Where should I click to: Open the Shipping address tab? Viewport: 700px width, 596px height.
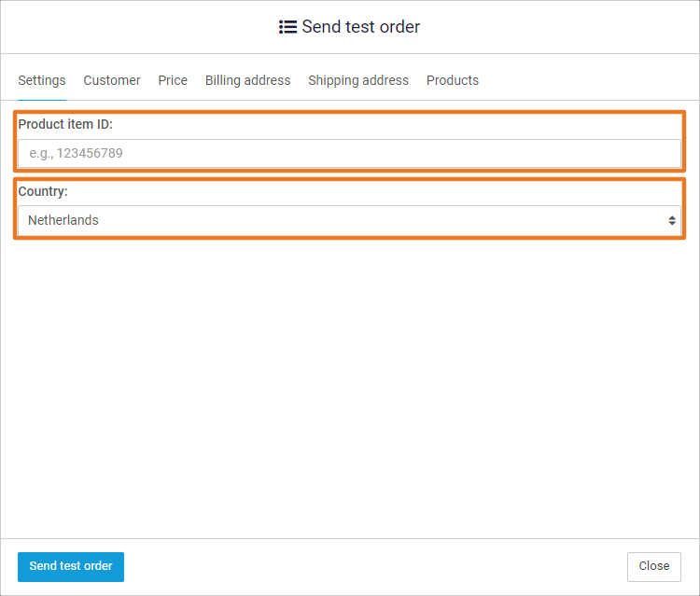[358, 80]
